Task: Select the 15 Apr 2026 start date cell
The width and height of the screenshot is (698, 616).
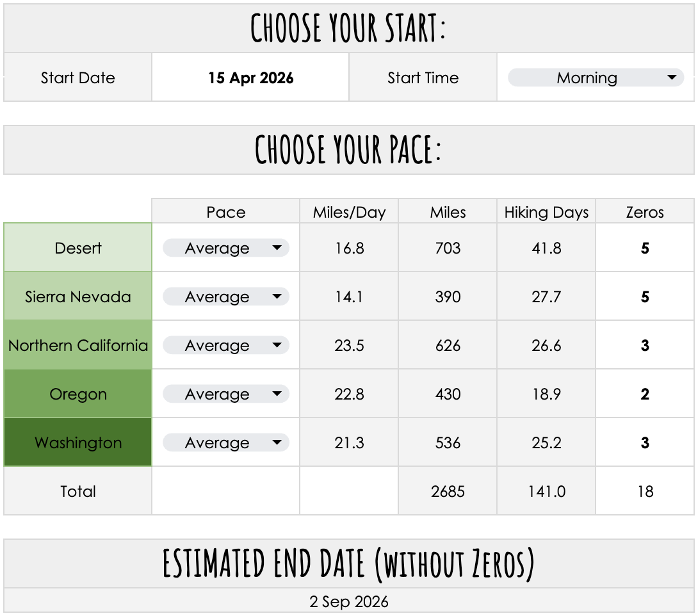Action: click(x=250, y=77)
